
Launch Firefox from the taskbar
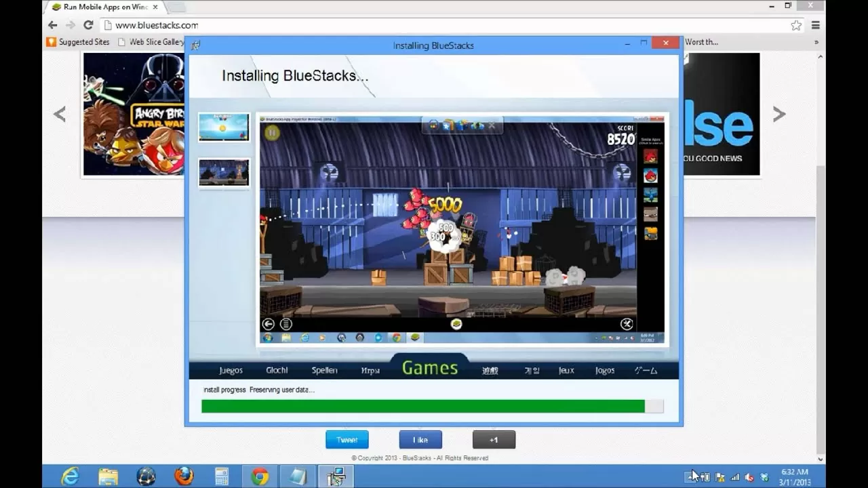pos(184,476)
